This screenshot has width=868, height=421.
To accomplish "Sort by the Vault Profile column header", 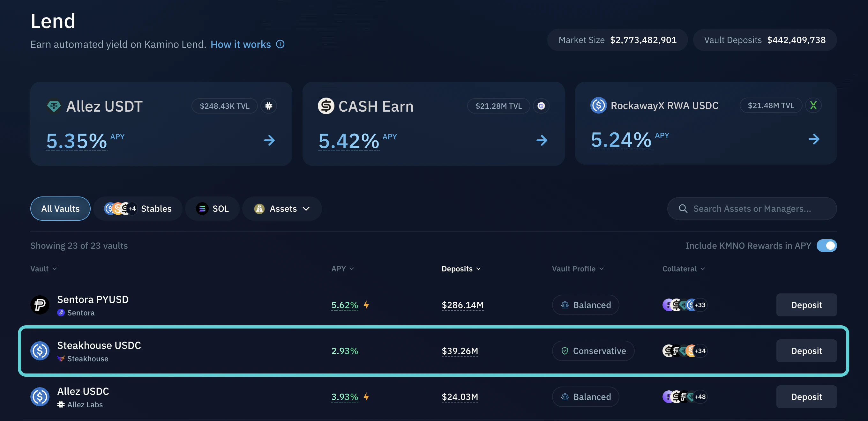I will coord(578,269).
